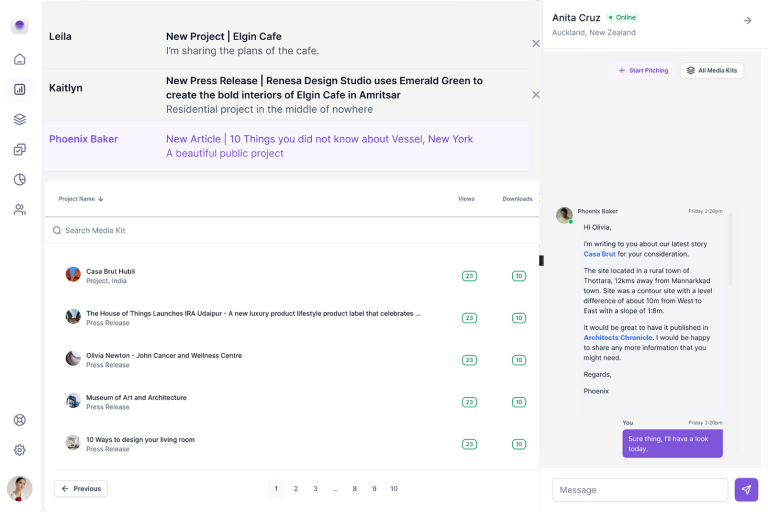Select the bar chart analytics sidebar icon
The width and height of the screenshot is (768, 513).
pos(20,89)
